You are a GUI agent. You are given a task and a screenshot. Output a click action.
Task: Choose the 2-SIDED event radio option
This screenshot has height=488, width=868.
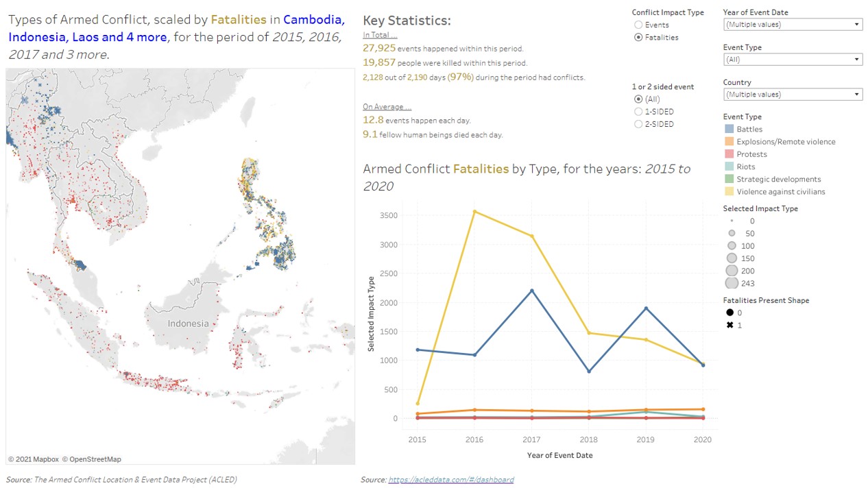coord(638,125)
